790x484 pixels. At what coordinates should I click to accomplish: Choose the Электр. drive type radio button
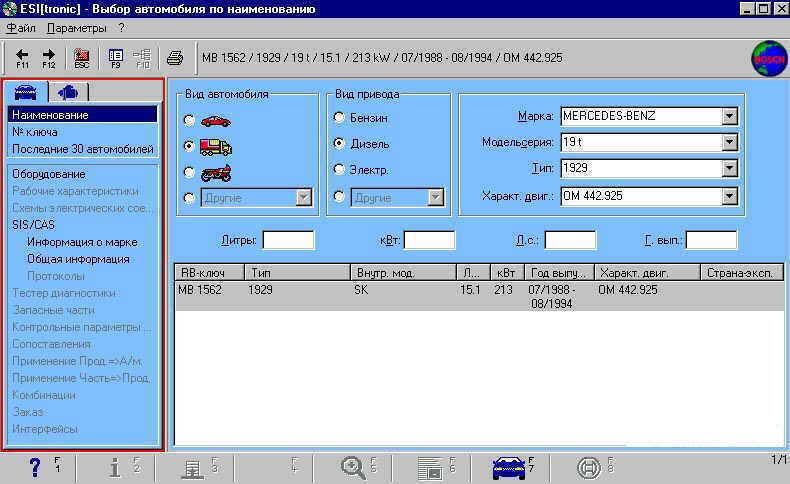(339, 169)
